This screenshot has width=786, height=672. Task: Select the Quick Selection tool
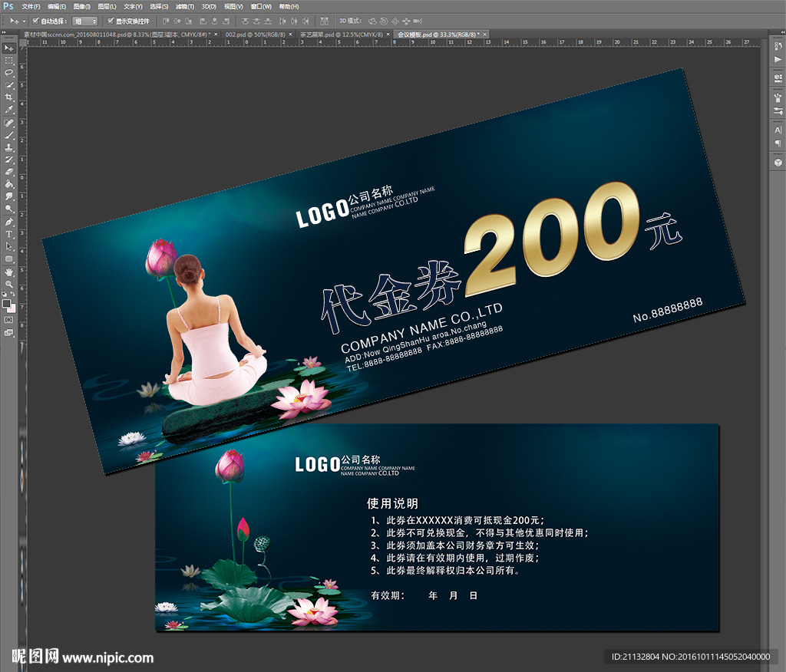pyautogui.click(x=9, y=85)
